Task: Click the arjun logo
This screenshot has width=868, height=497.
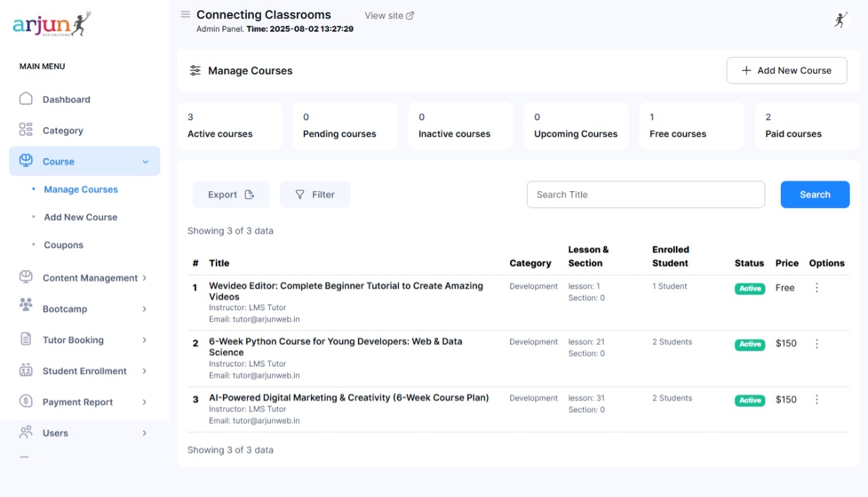Action: click(x=52, y=25)
